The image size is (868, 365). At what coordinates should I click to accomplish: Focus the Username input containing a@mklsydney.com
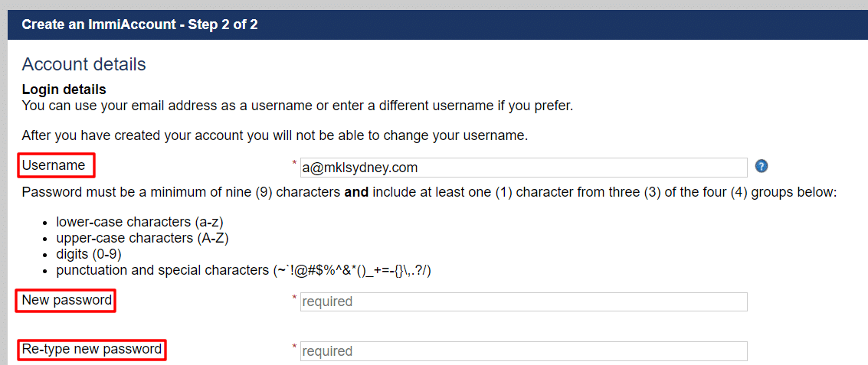pos(524,167)
